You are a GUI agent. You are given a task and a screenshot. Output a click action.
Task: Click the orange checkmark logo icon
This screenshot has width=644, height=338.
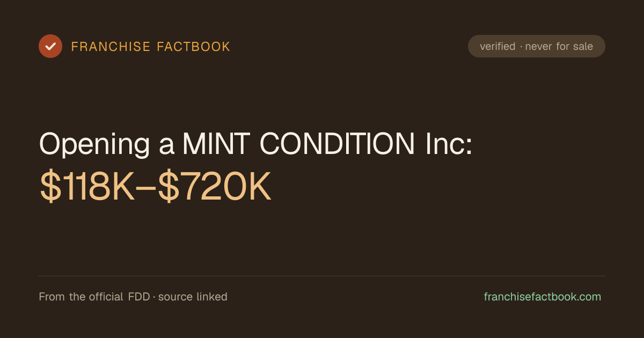click(x=50, y=46)
